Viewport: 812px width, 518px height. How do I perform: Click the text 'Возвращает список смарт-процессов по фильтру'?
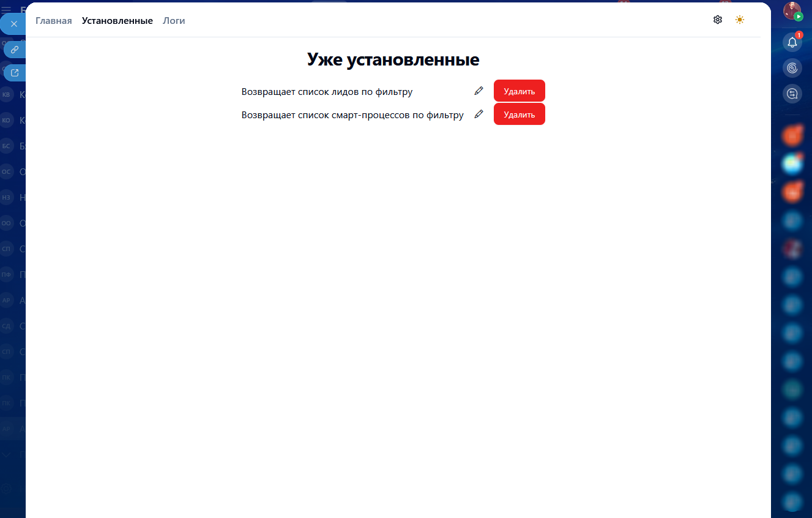click(x=352, y=115)
